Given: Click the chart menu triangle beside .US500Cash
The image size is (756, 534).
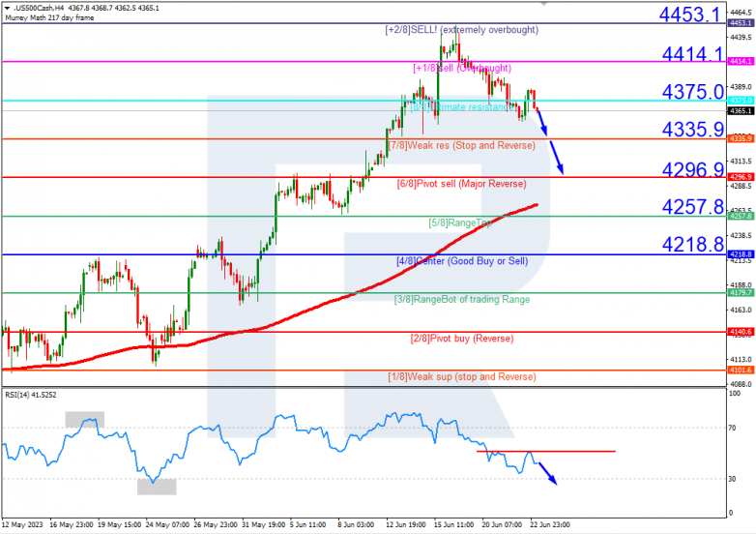Looking at the screenshot, I should point(7,8).
